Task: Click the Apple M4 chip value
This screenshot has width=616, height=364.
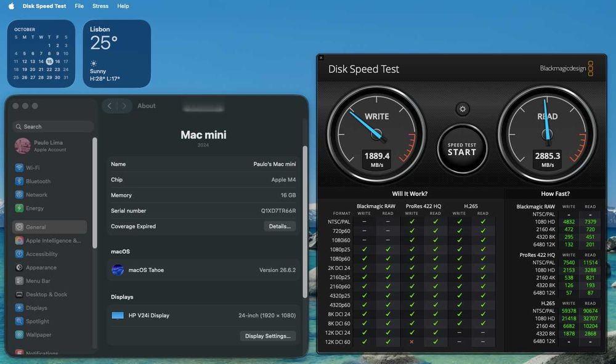Action: pos(283,180)
